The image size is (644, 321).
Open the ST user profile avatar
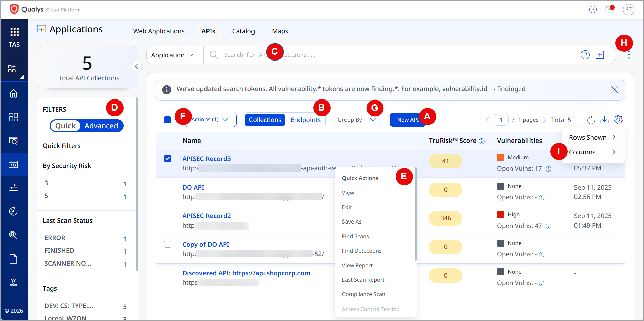[629, 10]
